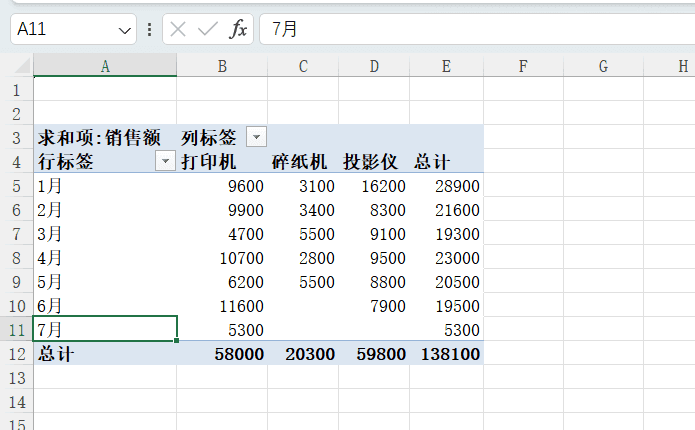Click cell with value 7900
This screenshot has height=430, width=695.
[374, 305]
